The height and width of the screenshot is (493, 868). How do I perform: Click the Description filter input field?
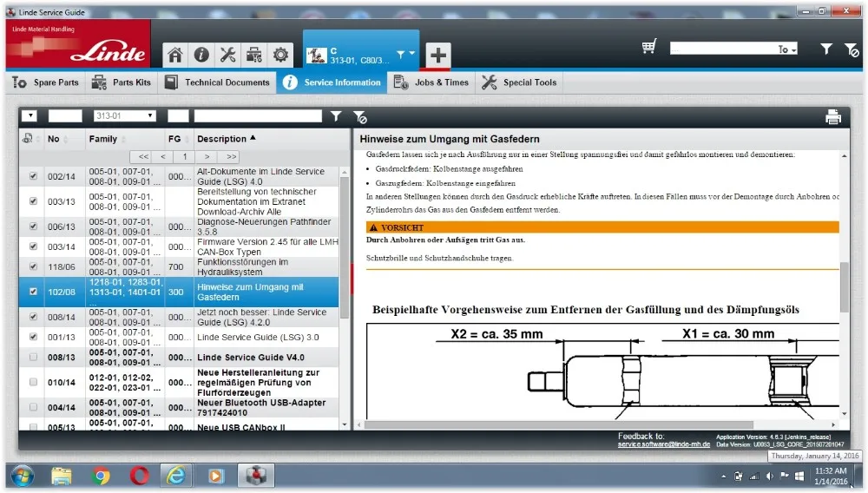[258, 115]
